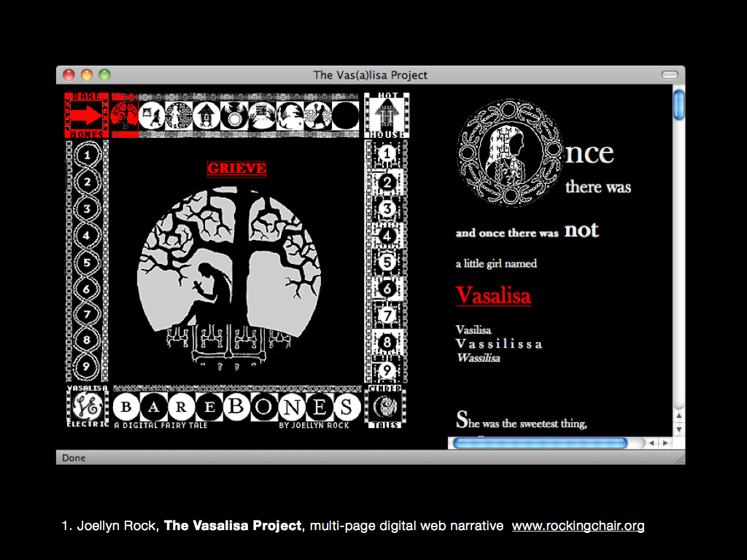Open the Hot House up-arrow icon
This screenshot has width=747, height=560.
387,114
